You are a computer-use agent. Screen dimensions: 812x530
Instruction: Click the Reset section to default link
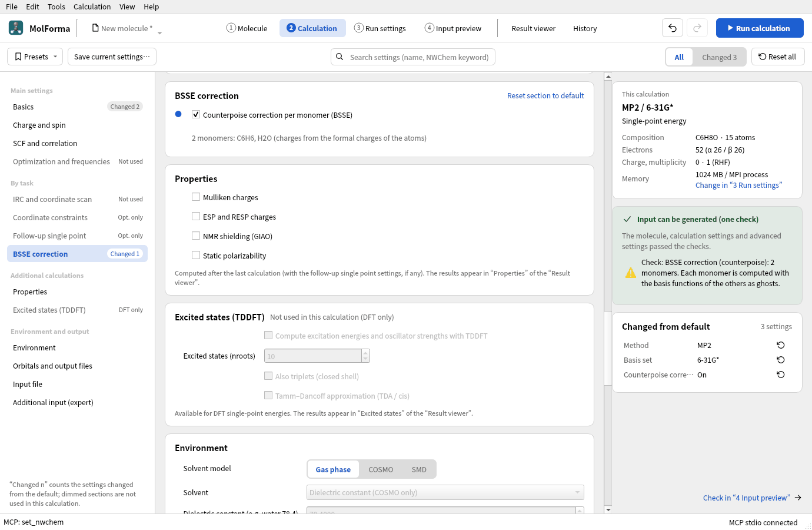coord(545,95)
